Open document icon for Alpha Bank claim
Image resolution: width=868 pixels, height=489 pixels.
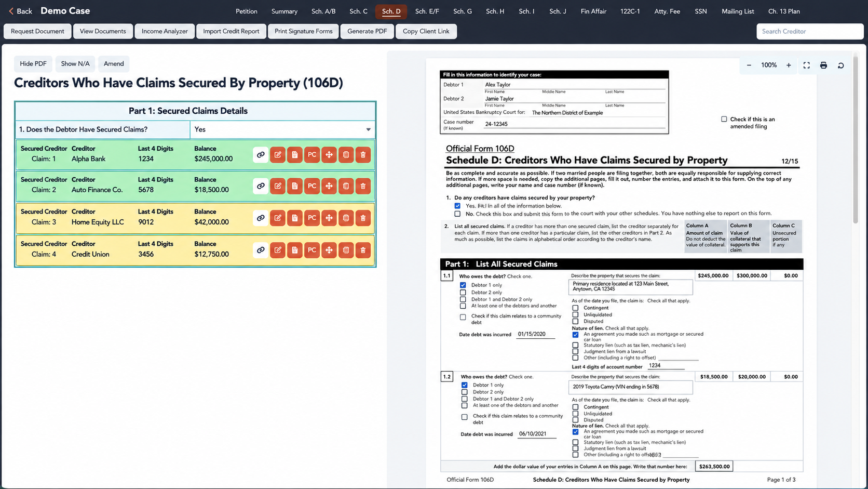[295, 154]
